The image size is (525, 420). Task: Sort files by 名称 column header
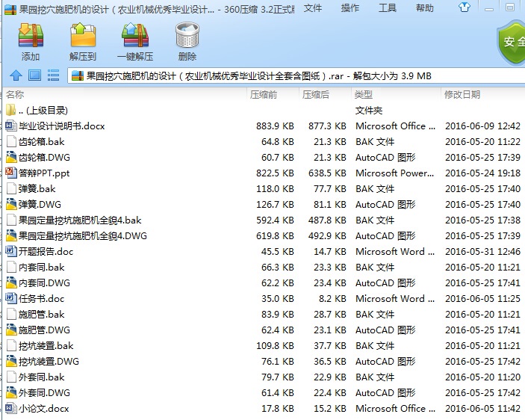(x=15, y=95)
